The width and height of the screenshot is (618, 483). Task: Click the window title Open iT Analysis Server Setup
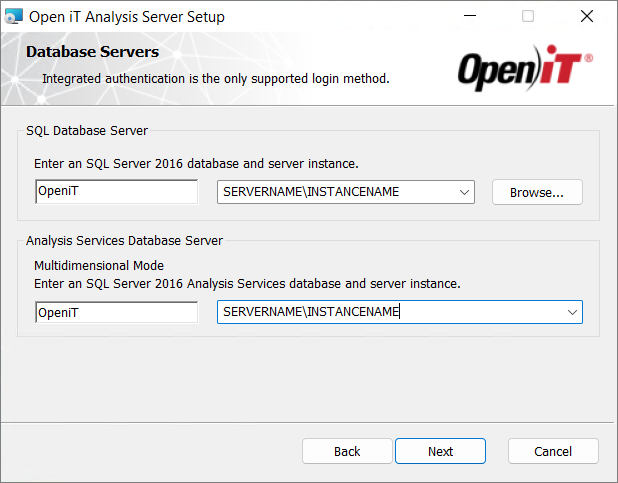(127, 17)
